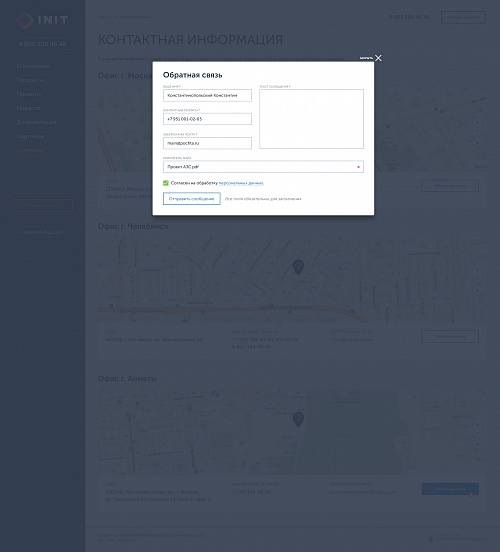Open Документация in sidebar menu
This screenshot has width=500, height=552.
point(36,122)
